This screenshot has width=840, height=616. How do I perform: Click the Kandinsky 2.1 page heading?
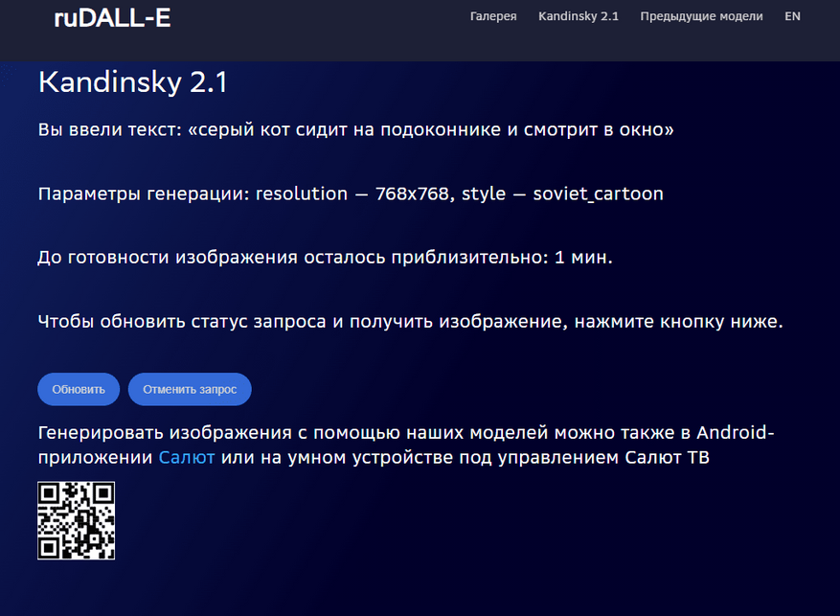pos(133,82)
